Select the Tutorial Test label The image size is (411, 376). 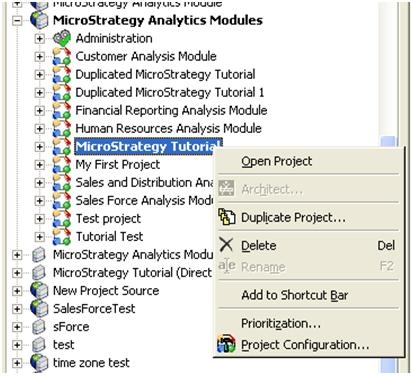tap(109, 236)
